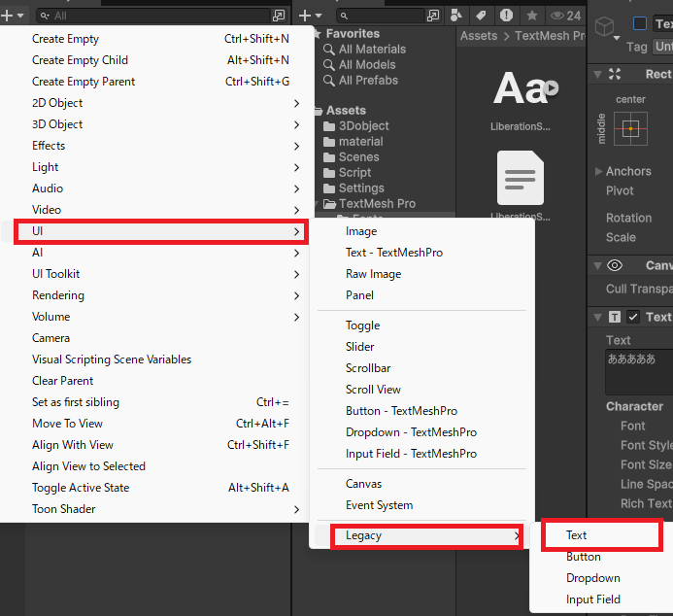Collapse the Canvas Renderer component
673x616 pixels.
tap(597, 265)
